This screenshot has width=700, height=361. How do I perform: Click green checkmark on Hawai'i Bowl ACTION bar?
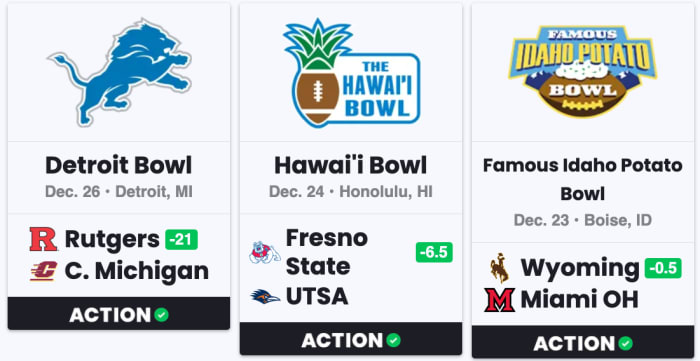393,340
